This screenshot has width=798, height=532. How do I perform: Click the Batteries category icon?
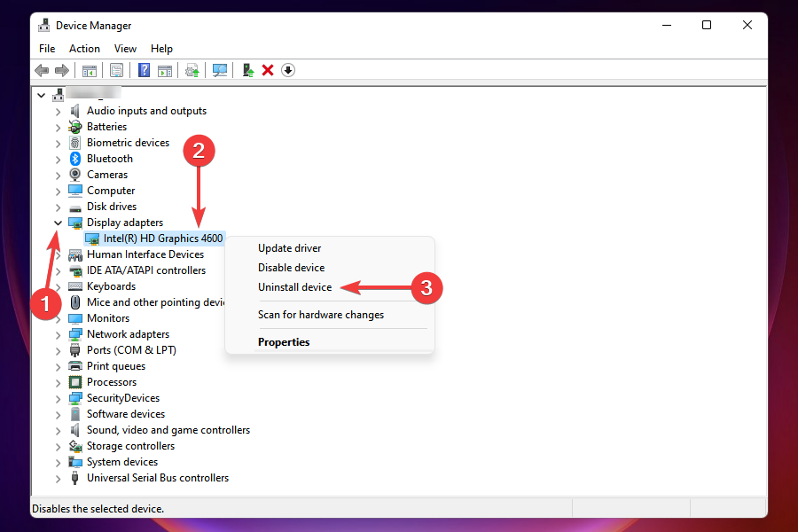coord(75,127)
